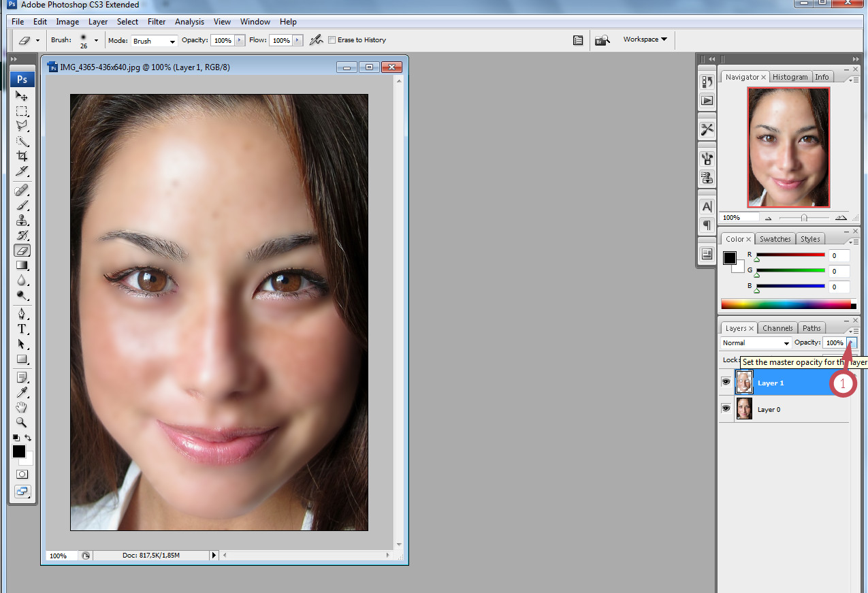868x593 pixels.
Task: Select the Pen tool
Action: pos(22,314)
